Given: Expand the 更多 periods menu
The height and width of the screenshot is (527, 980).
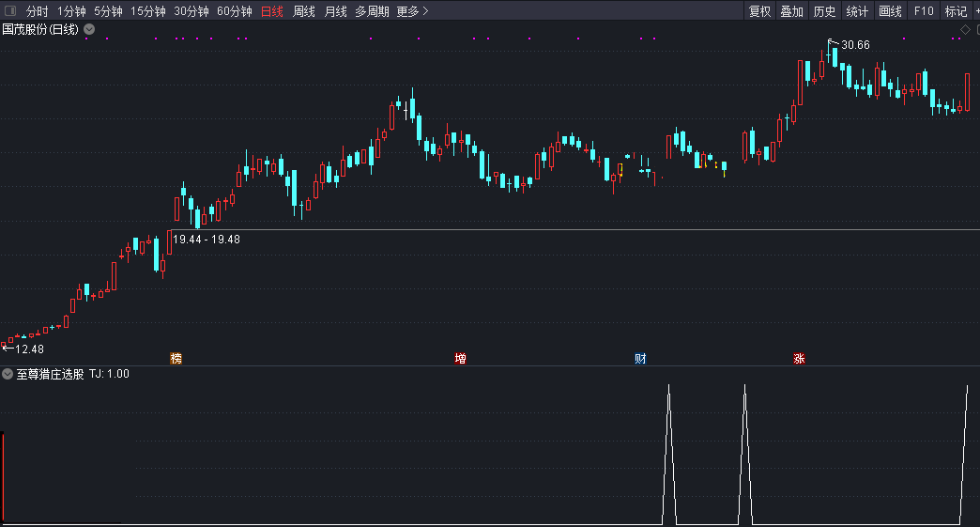Looking at the screenshot, I should [x=412, y=11].
